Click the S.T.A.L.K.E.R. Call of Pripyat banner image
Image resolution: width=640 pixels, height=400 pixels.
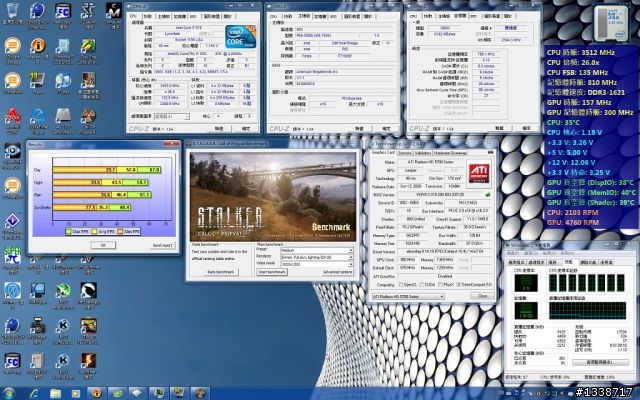[273, 197]
